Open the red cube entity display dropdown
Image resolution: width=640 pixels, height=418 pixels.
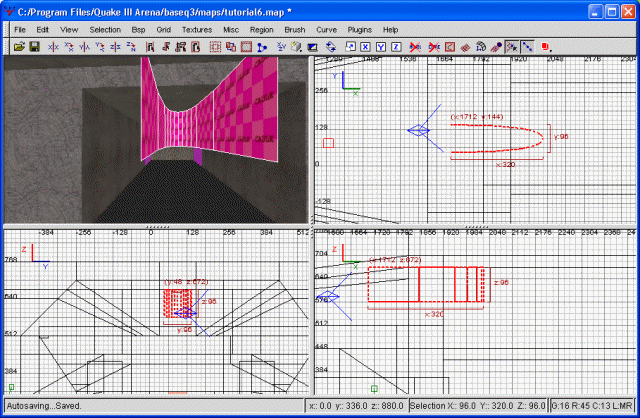tap(547, 47)
